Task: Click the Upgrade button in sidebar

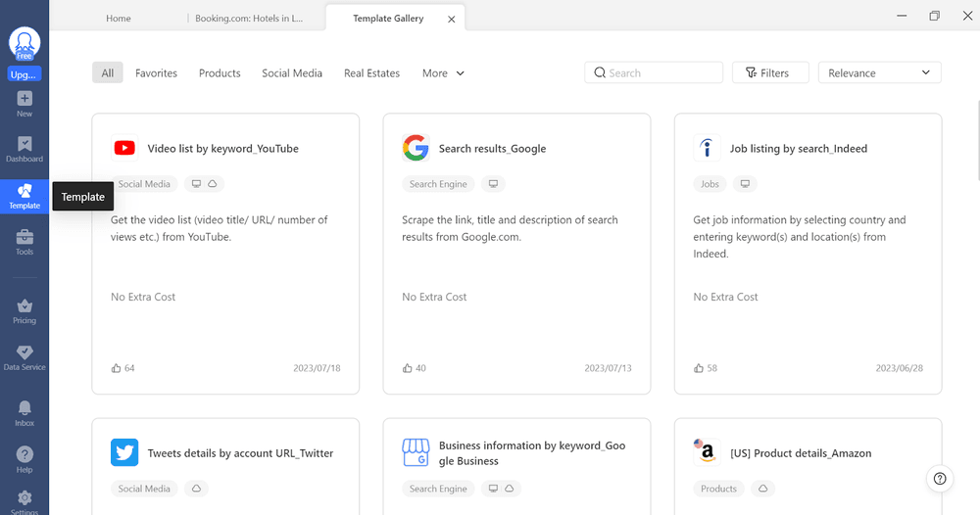Action: pyautogui.click(x=24, y=74)
